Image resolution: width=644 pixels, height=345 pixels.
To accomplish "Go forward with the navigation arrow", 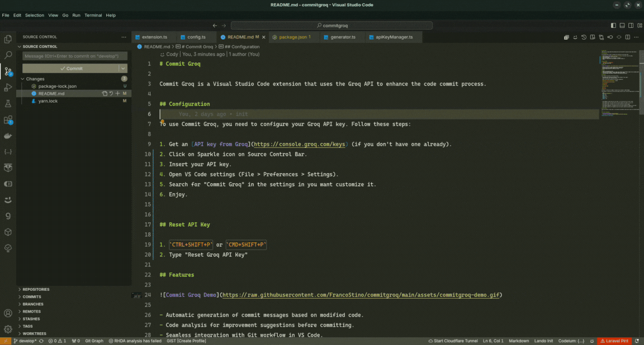I will (x=224, y=26).
